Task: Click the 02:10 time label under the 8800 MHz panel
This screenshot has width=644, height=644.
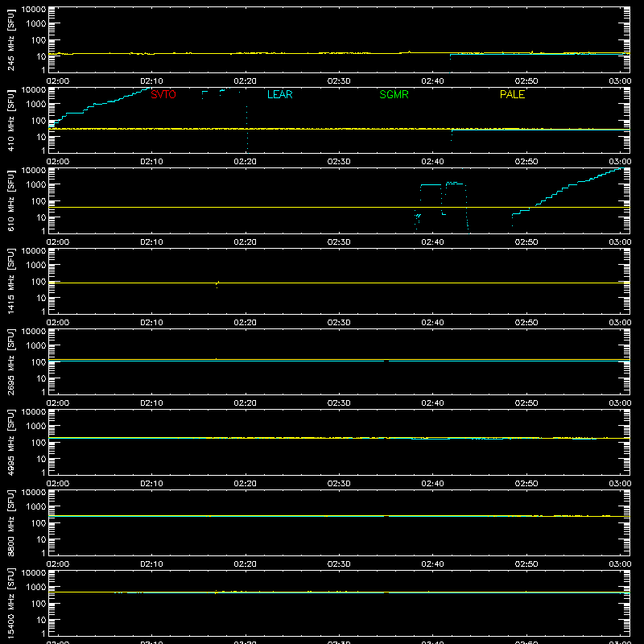Action: [151, 564]
